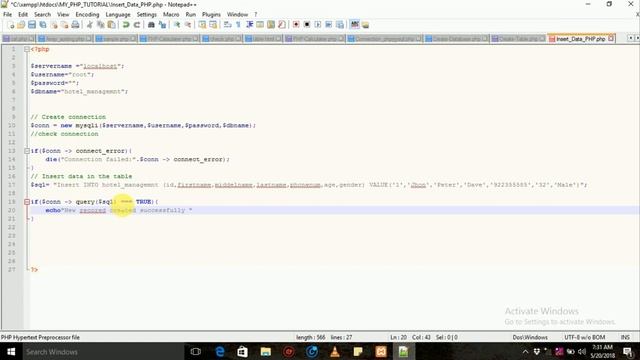Toggle the spell check ABC icon
This screenshot has height=360, width=640.
pos(355,25)
